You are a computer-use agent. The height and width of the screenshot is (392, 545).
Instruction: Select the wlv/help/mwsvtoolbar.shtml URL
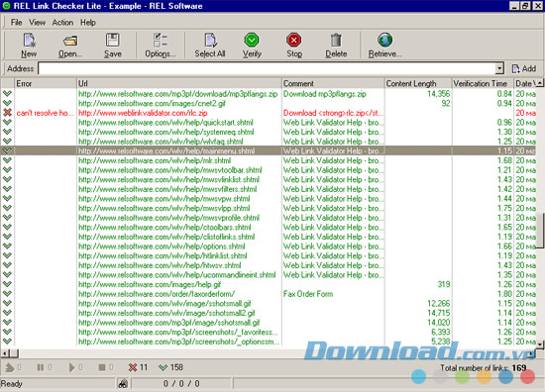tap(170, 170)
